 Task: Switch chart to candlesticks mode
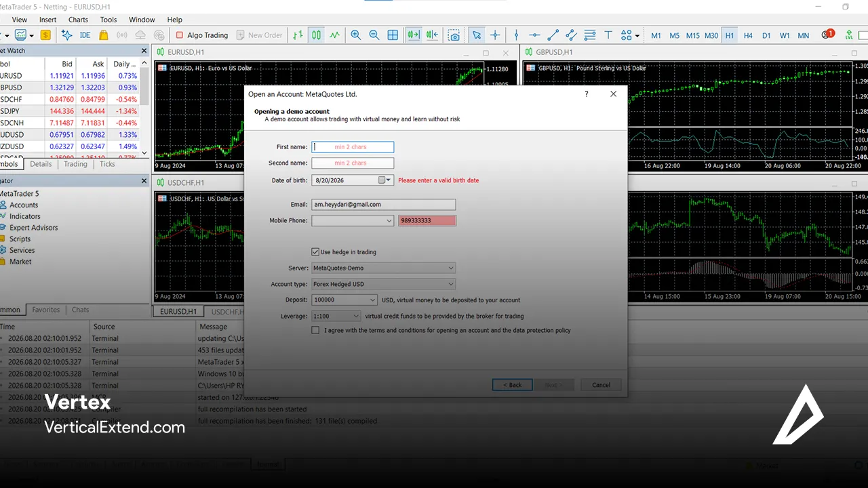tap(316, 35)
